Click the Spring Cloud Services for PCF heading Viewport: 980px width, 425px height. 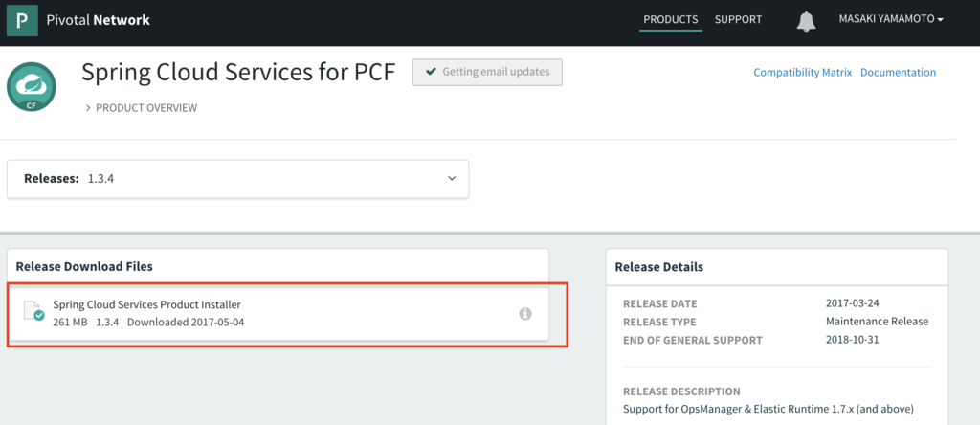tap(237, 73)
